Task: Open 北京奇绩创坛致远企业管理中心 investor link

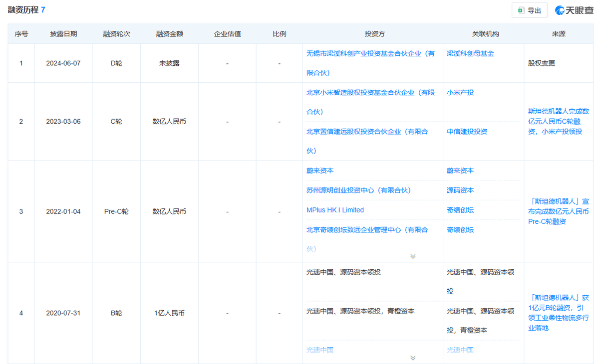Action: click(367, 230)
